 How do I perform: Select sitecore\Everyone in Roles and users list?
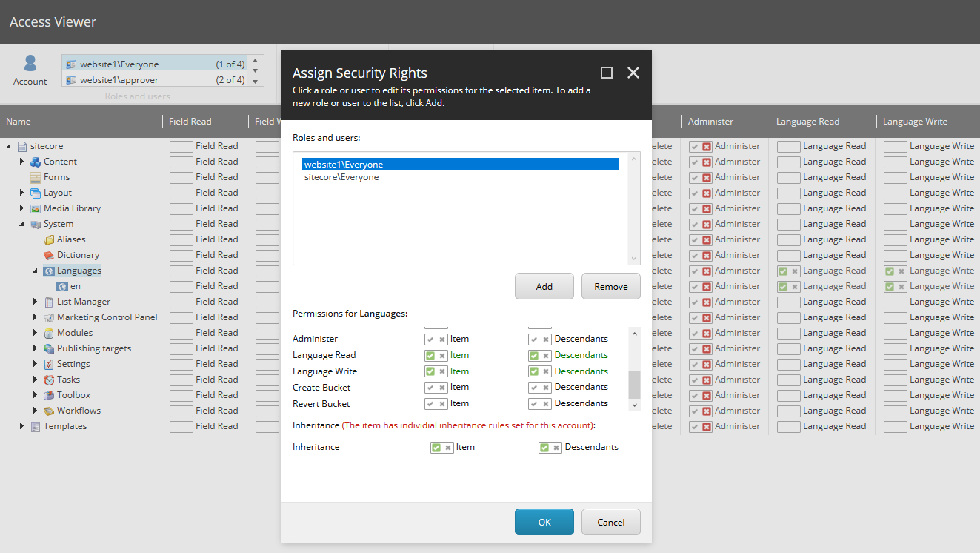(x=341, y=177)
